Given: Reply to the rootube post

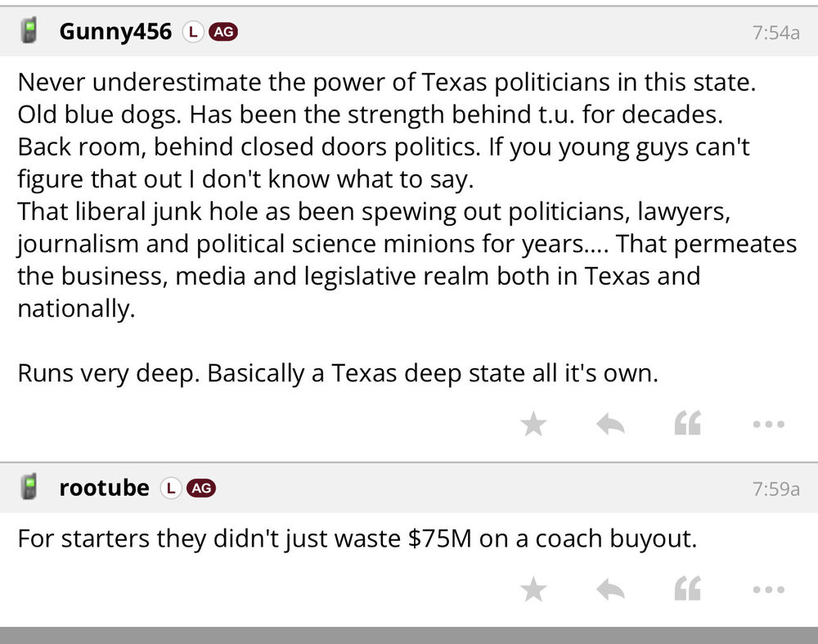Looking at the screenshot, I should click(x=610, y=589).
